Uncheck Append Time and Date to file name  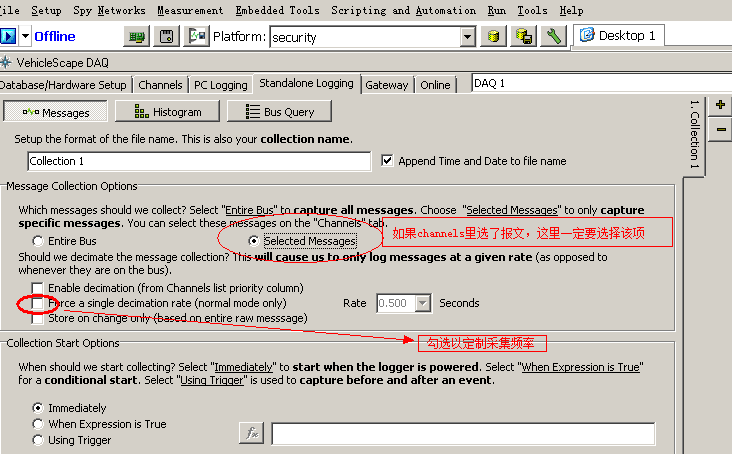389,160
